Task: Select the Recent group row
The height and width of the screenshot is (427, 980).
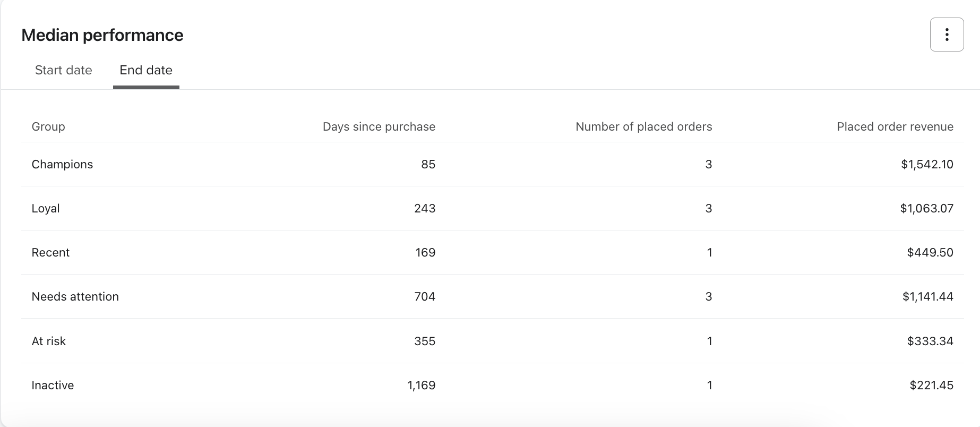Action: click(x=50, y=252)
